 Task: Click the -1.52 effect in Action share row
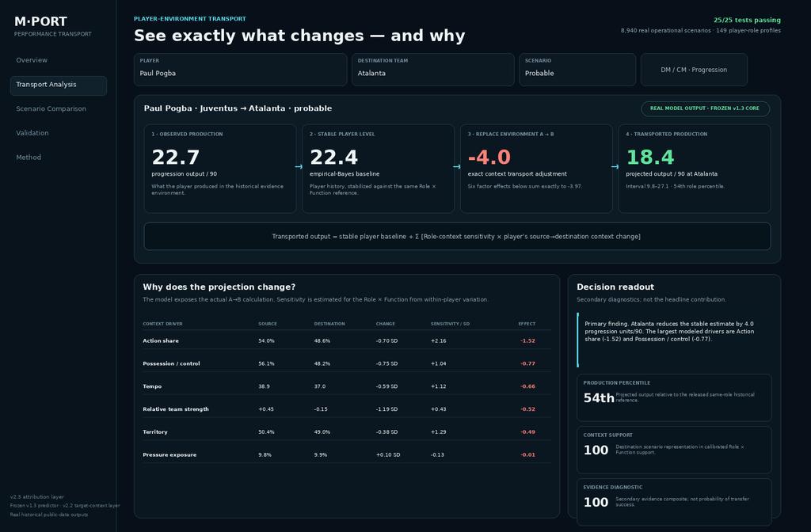(527, 340)
